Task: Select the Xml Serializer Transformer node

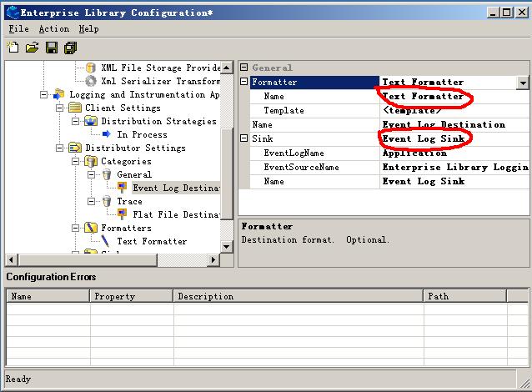Action: [160, 81]
